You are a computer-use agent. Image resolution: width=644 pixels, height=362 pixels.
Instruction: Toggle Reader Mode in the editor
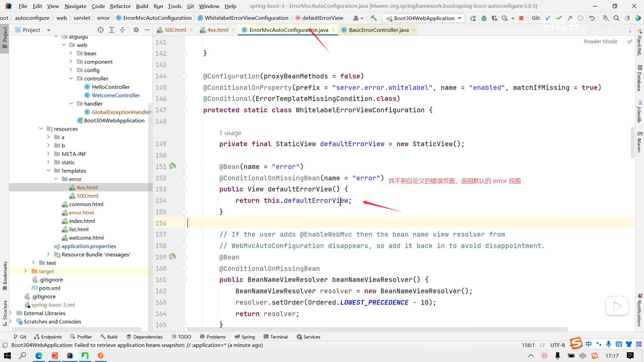(600, 41)
